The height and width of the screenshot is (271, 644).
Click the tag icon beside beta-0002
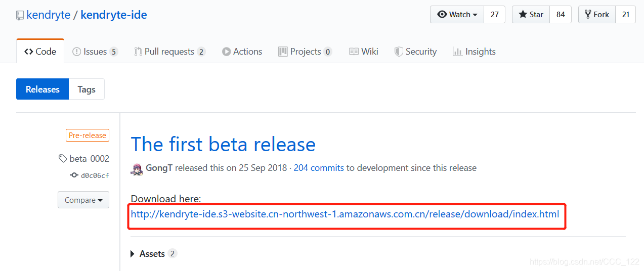point(63,159)
